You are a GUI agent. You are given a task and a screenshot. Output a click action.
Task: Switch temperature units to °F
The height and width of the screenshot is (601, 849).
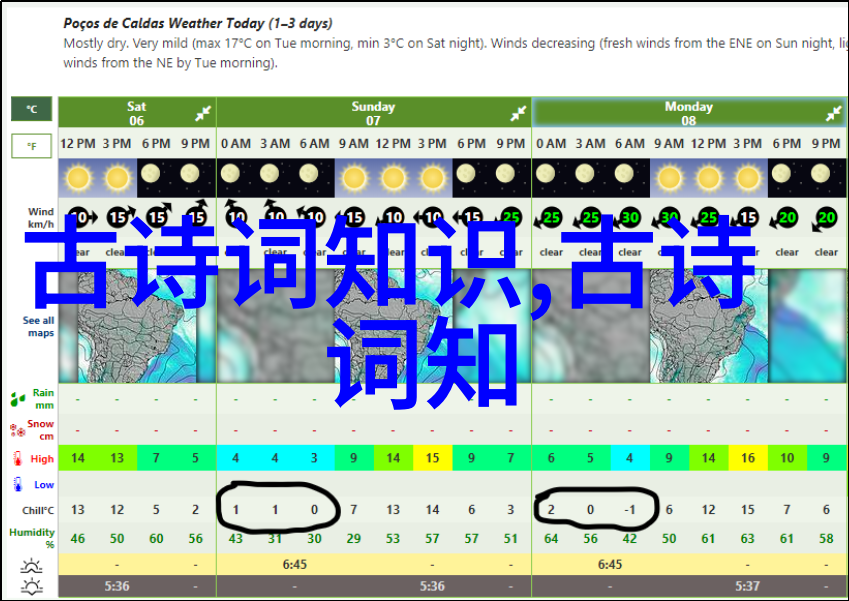tap(31, 146)
